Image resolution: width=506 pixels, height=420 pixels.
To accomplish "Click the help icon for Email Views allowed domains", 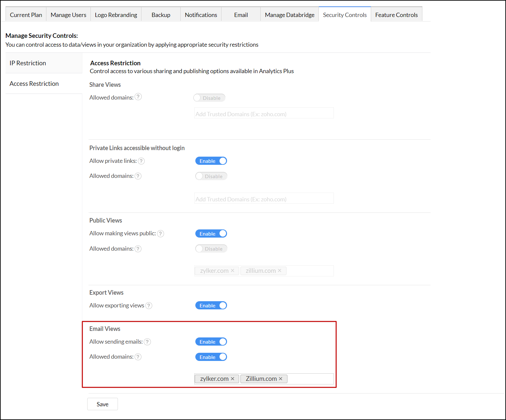I will point(138,357).
